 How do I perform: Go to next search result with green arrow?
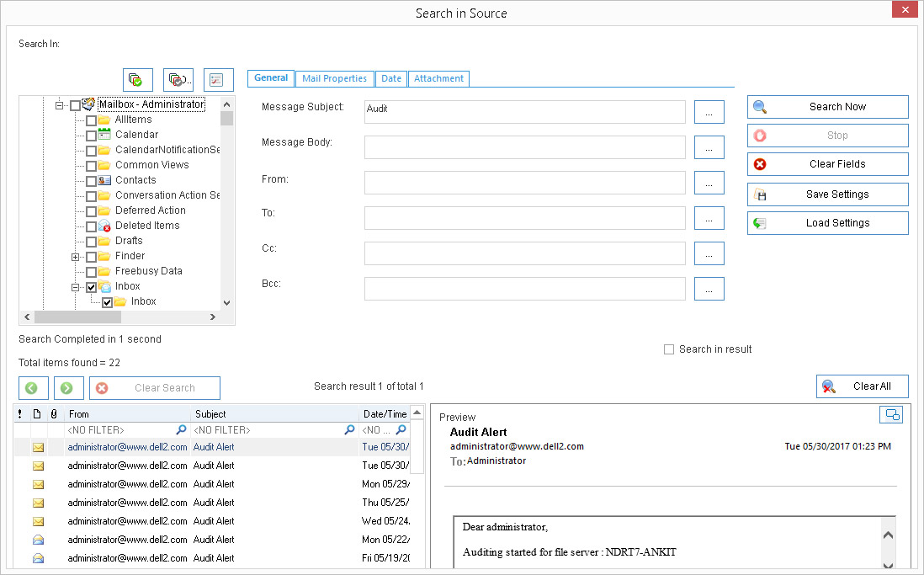click(68, 388)
